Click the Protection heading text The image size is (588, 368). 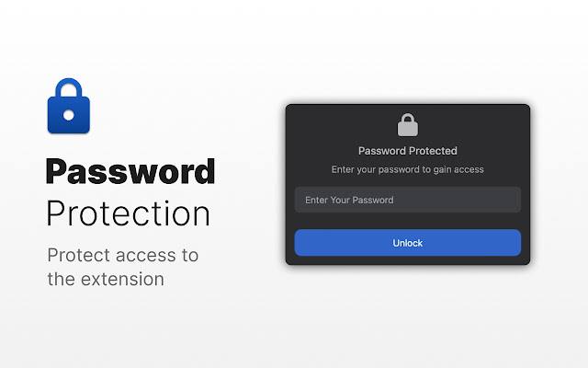[128, 213]
